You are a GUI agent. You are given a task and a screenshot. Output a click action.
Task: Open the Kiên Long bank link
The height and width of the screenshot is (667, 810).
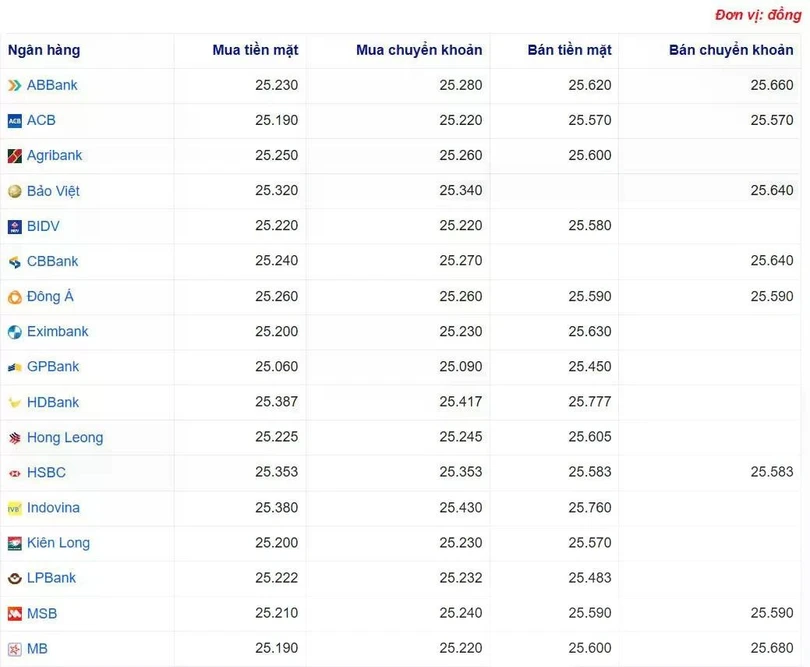pos(58,543)
